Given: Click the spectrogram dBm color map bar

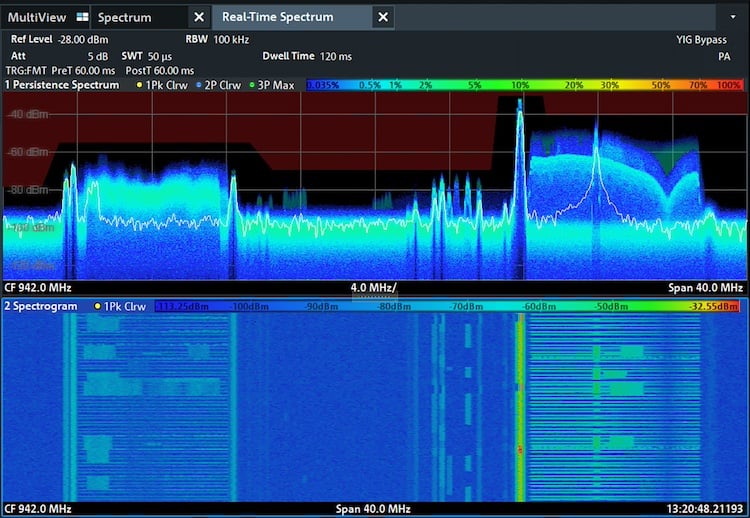Looking at the screenshot, I should pyautogui.click(x=447, y=306).
